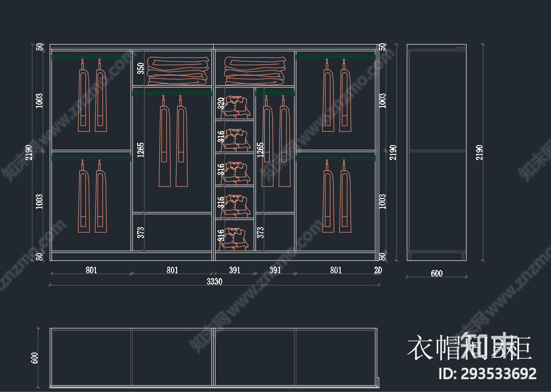Click the second "391" width dimension

[x=275, y=270]
